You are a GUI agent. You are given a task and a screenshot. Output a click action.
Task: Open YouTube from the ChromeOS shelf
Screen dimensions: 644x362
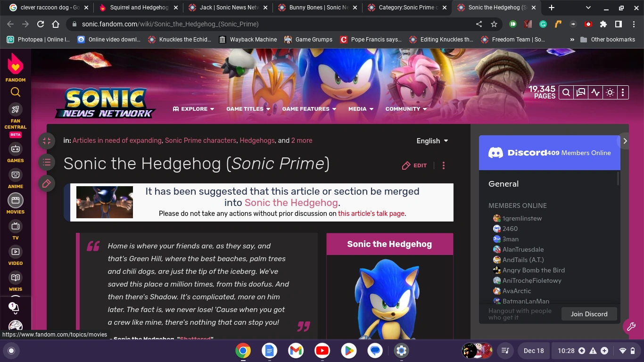pyautogui.click(x=322, y=351)
